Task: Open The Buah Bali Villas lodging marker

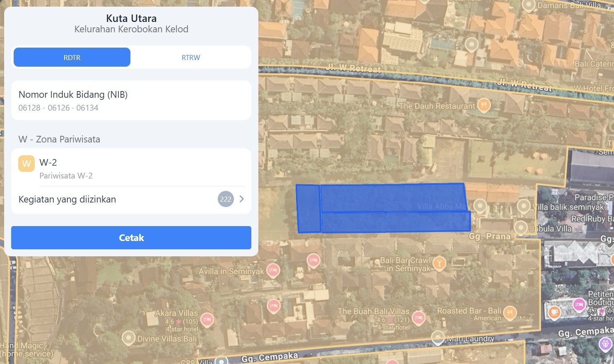Action: click(418, 318)
